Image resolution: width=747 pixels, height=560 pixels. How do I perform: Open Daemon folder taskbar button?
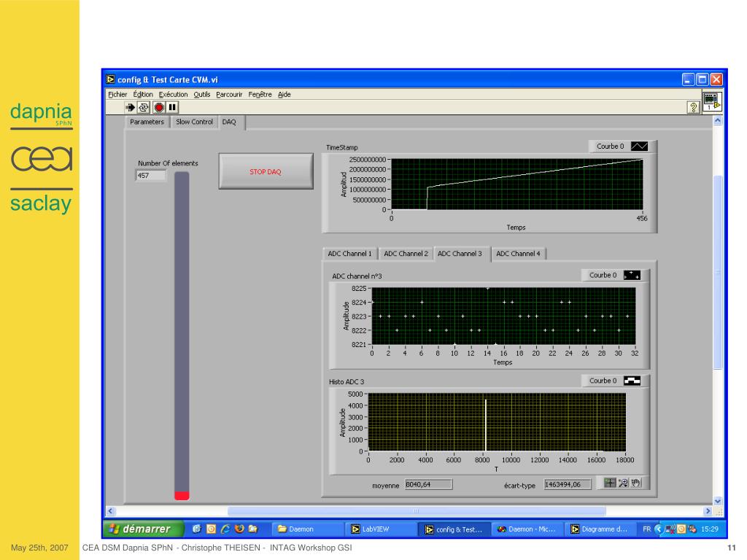(309, 529)
